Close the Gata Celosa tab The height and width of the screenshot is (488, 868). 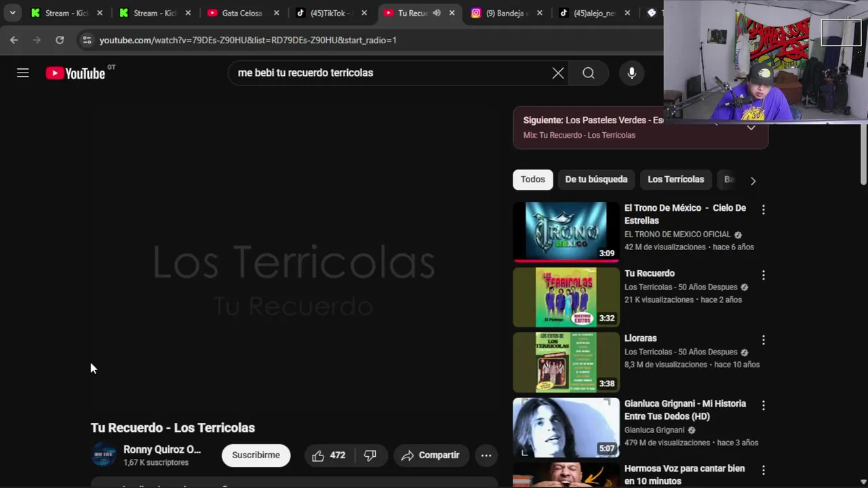tap(276, 13)
